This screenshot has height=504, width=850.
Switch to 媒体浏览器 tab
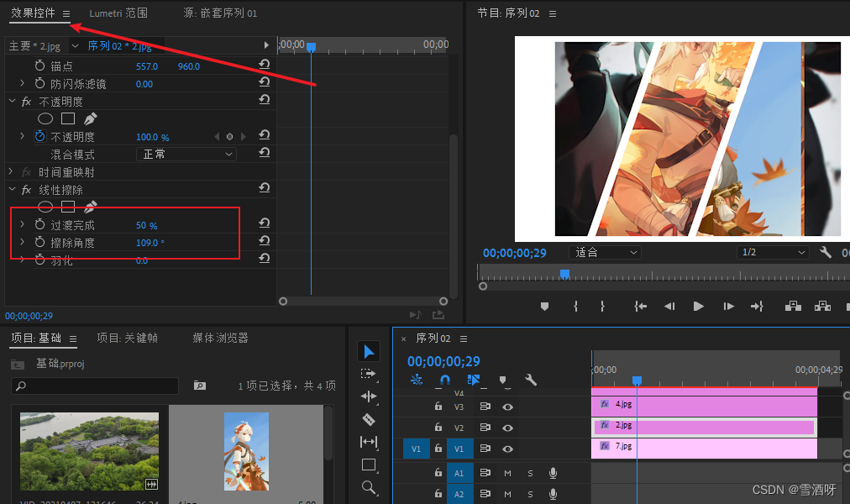[x=220, y=338]
